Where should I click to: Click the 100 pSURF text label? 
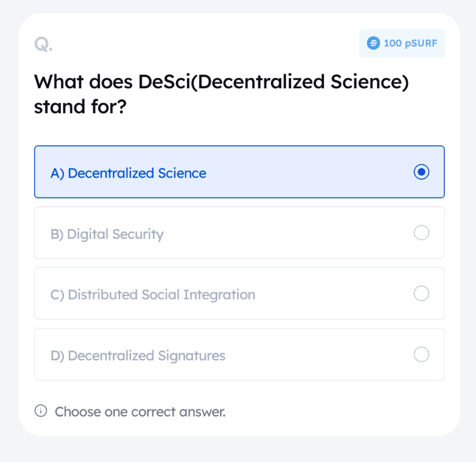coord(410,43)
